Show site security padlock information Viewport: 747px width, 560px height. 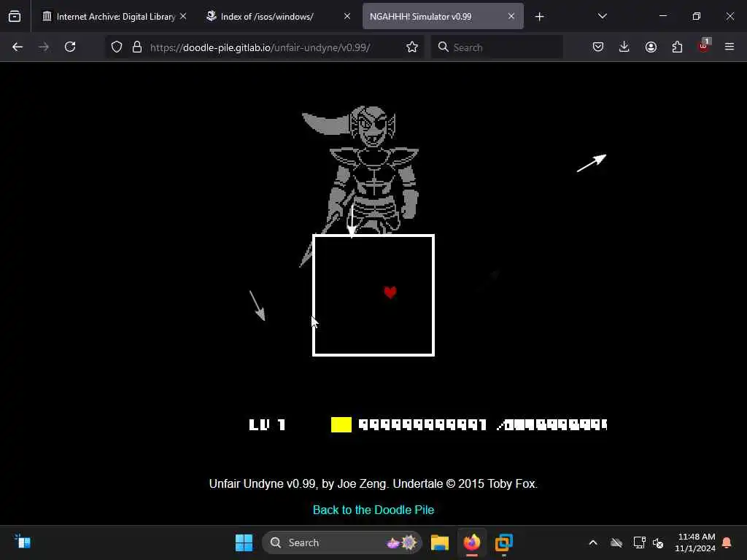[x=137, y=47]
